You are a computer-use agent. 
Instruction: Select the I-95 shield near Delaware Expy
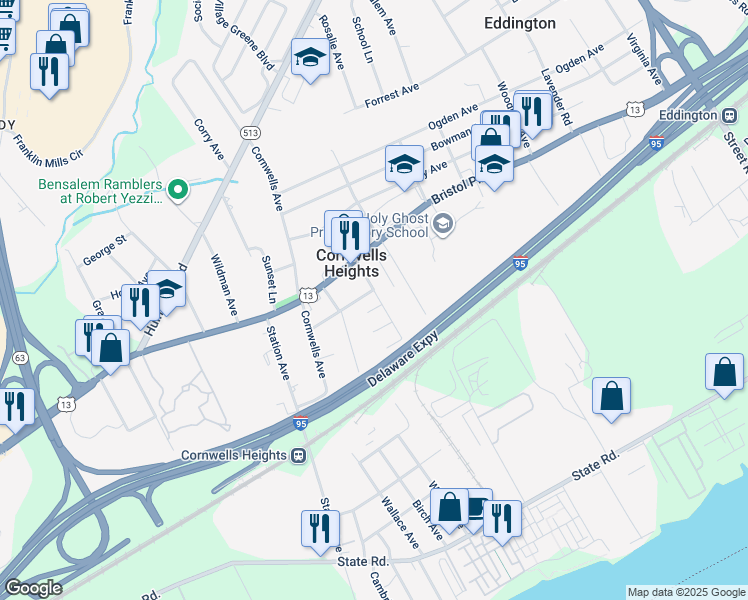(520, 263)
